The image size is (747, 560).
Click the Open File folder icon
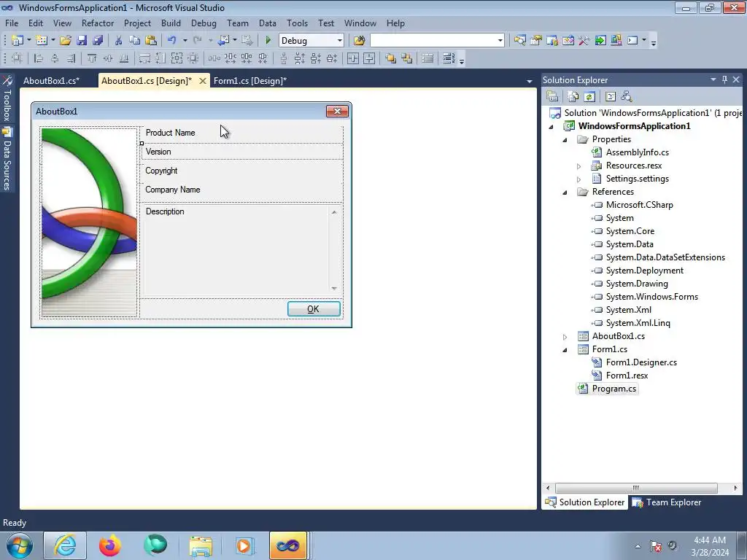[65, 41]
